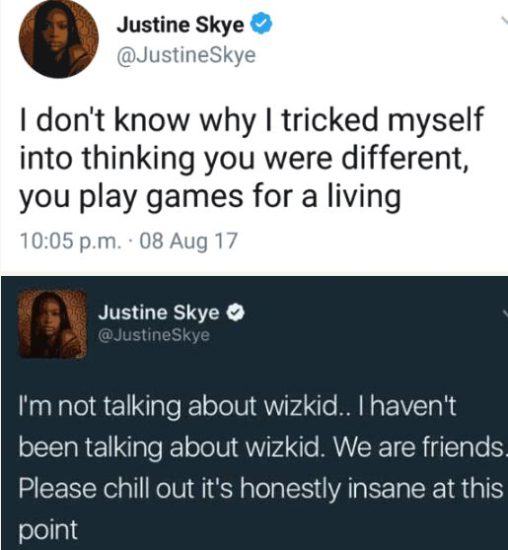The height and width of the screenshot is (550, 508).
Task: Click the @JustineSkye handle in dark tweet
Action: pyautogui.click(x=154, y=336)
